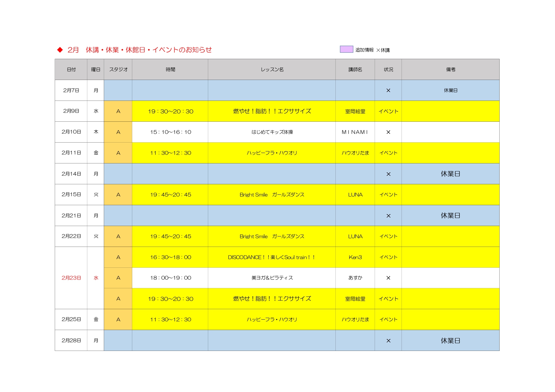Click the 2月14日 date cell

click(x=71, y=174)
